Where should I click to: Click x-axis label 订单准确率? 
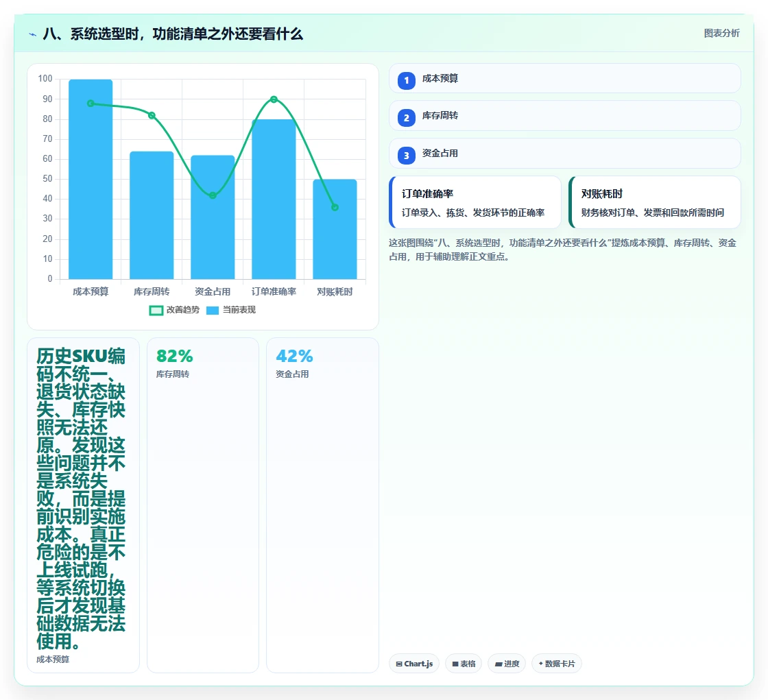[274, 291]
